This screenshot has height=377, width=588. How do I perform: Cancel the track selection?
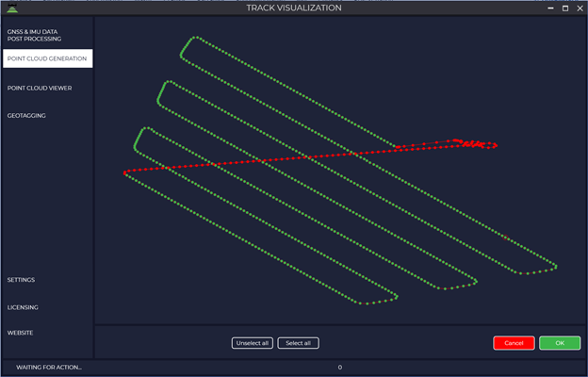[514, 343]
